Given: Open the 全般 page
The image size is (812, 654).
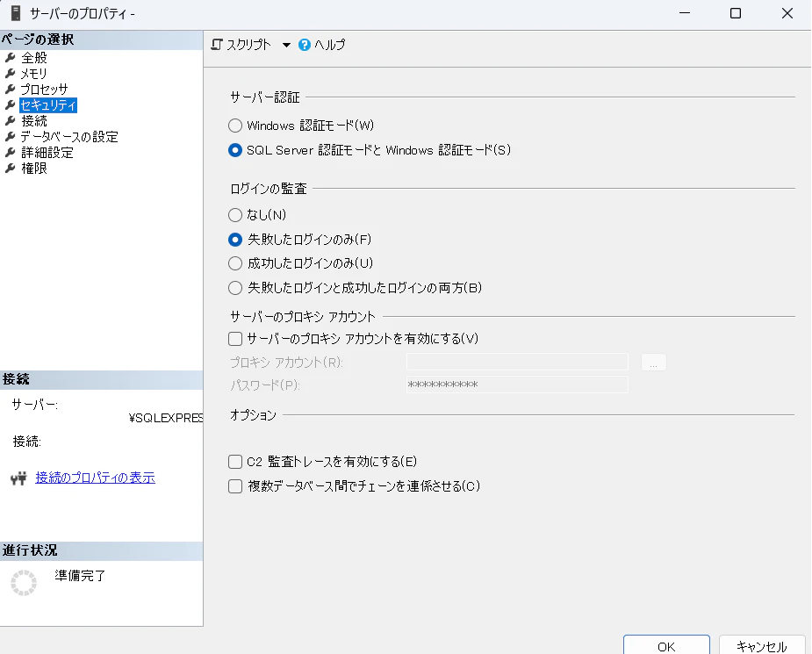Looking at the screenshot, I should [x=34, y=57].
